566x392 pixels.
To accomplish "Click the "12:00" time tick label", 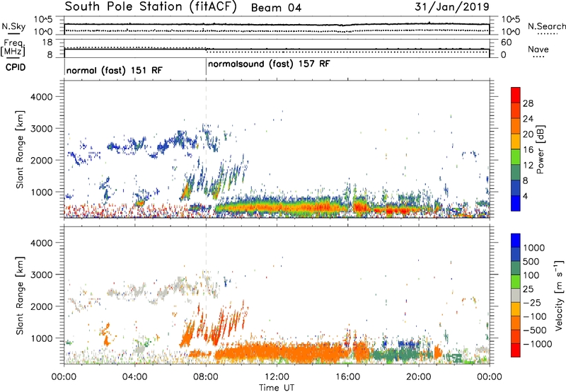I will pyautogui.click(x=277, y=377).
